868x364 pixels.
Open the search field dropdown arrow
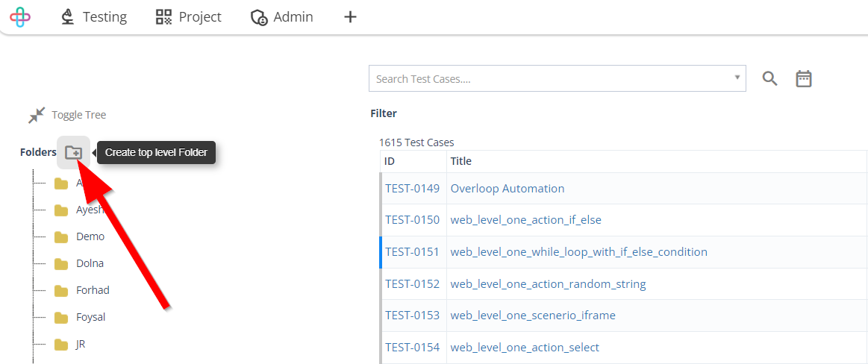click(x=737, y=78)
